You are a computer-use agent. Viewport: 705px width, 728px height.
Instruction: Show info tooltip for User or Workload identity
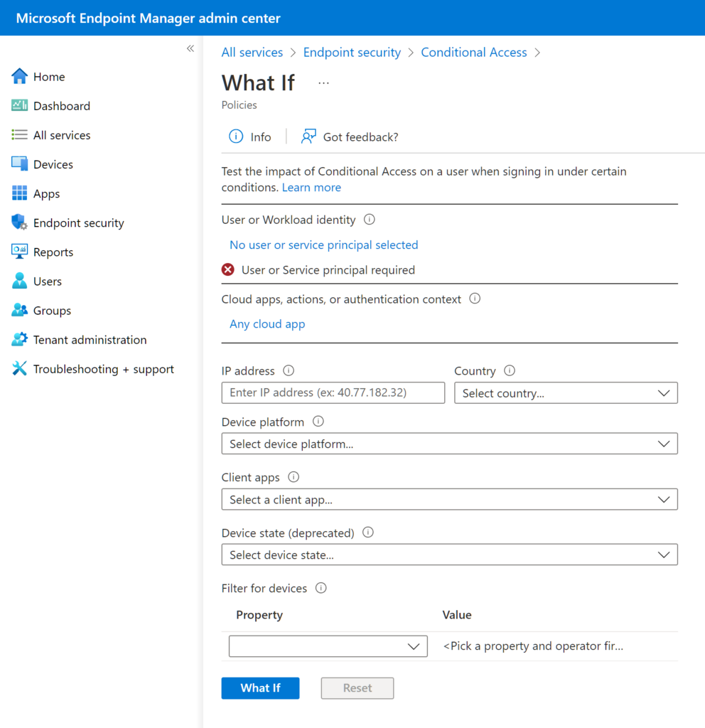click(370, 219)
